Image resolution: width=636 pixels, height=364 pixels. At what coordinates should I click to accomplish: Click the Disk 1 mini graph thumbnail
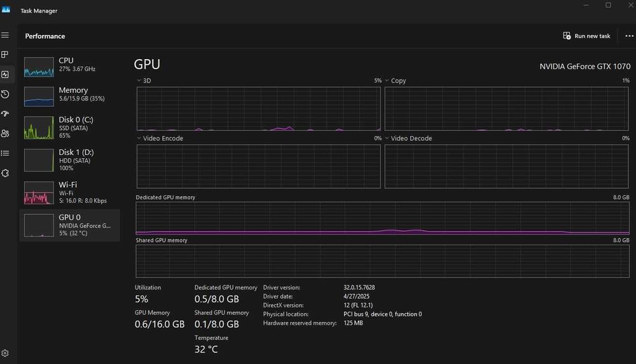tap(39, 160)
